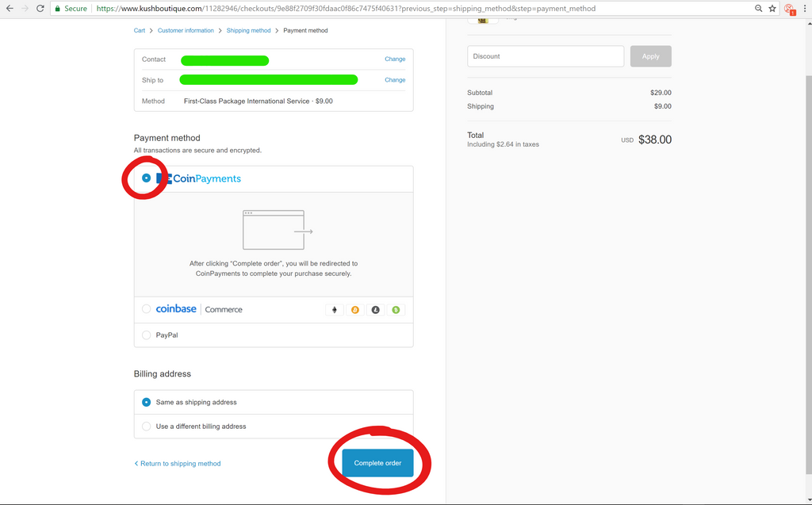Click 'All transactions are secure and encrypted'

(197, 150)
